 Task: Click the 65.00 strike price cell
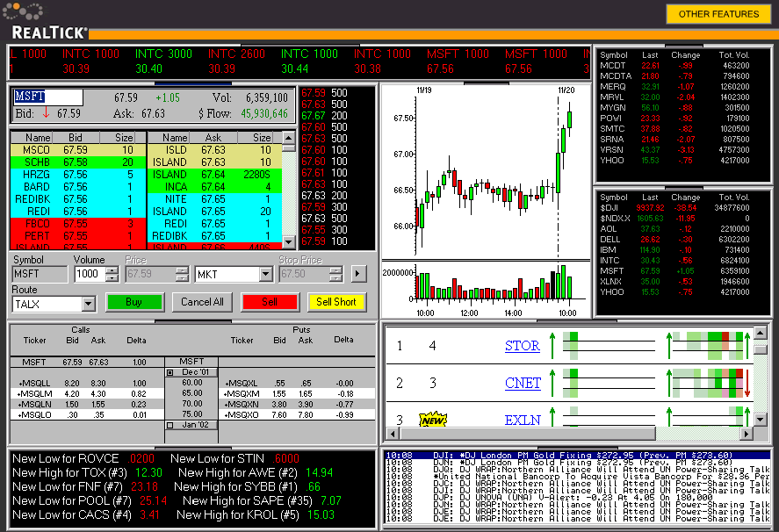pyautogui.click(x=191, y=393)
